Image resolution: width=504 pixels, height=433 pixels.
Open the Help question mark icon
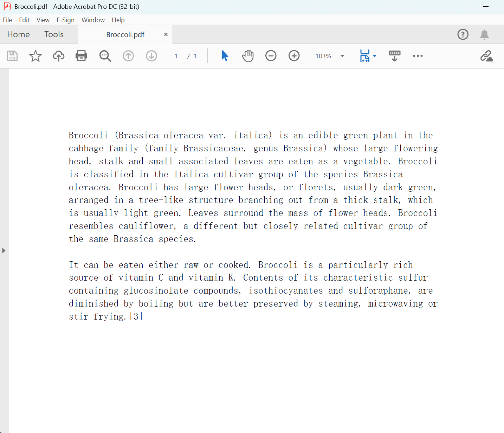pos(463,34)
